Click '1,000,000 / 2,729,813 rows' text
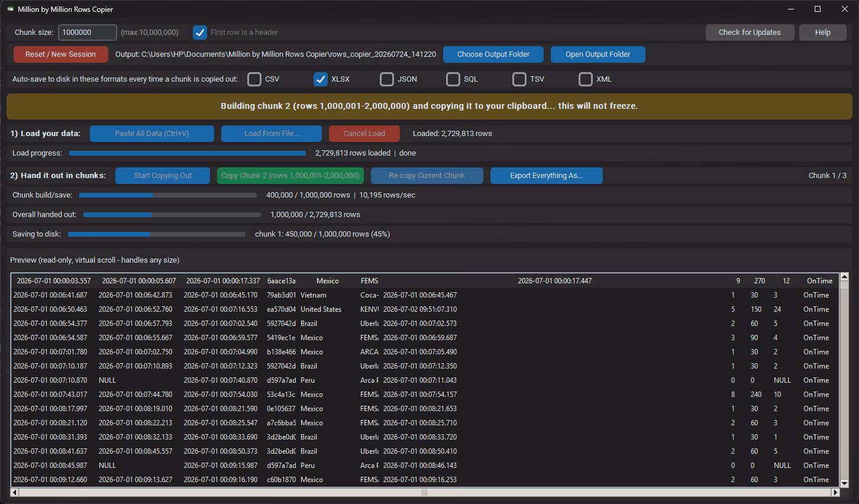The image size is (859, 504). tap(315, 215)
